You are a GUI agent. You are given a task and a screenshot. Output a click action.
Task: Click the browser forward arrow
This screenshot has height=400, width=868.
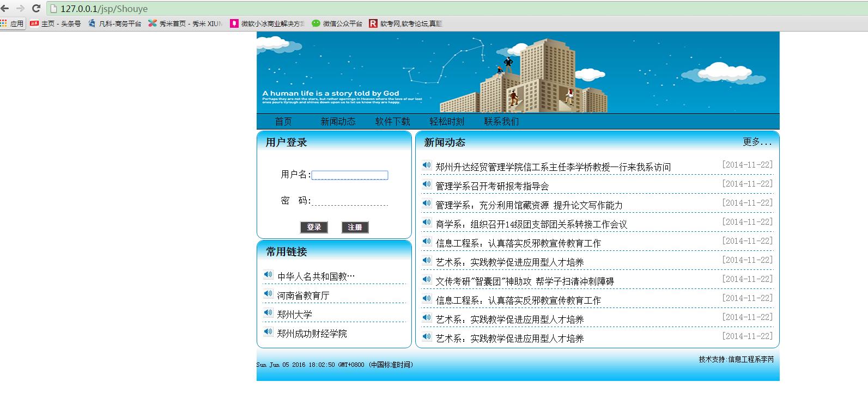[20, 8]
